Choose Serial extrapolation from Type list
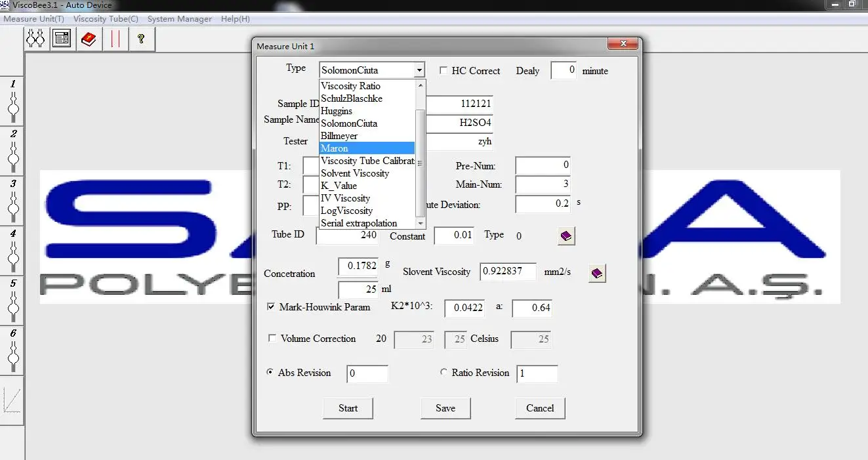 coord(367,223)
